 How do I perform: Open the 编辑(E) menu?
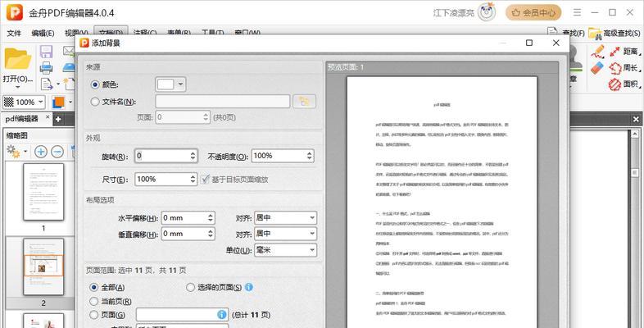click(x=43, y=33)
